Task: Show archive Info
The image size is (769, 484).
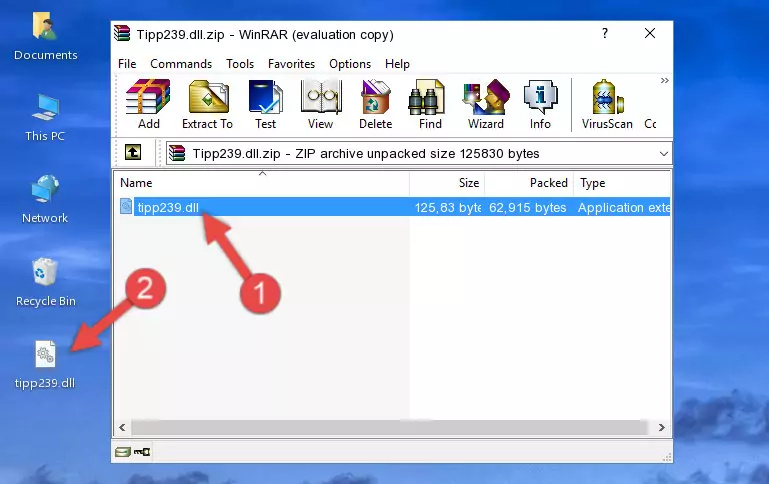Action: [x=540, y=104]
